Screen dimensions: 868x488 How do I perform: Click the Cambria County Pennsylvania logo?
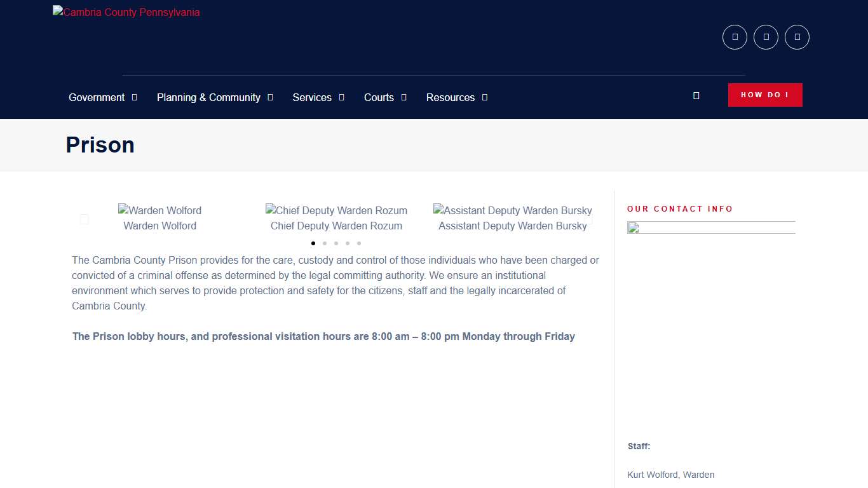tap(126, 12)
